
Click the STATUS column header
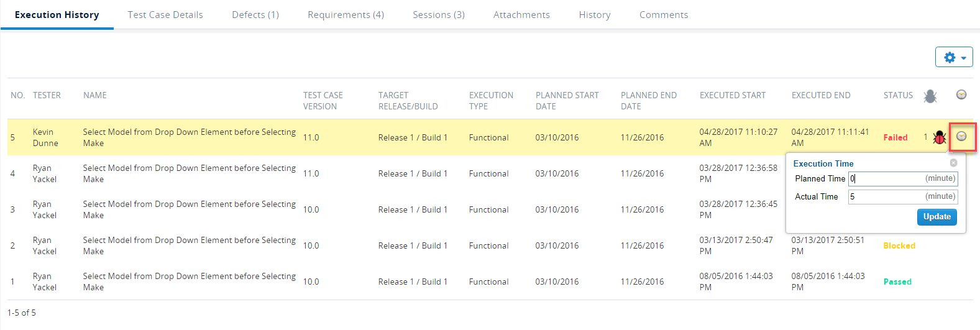pos(898,95)
